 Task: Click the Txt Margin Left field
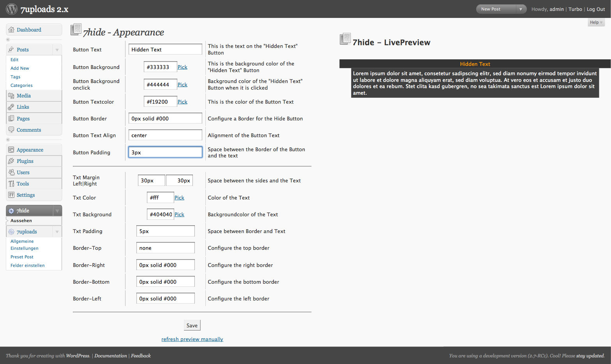152,180
